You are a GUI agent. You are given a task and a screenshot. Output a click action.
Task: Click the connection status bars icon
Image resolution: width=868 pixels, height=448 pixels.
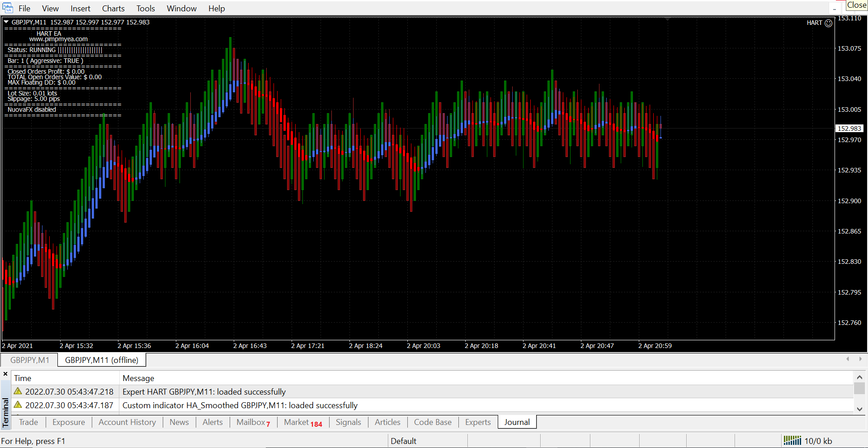(792, 440)
